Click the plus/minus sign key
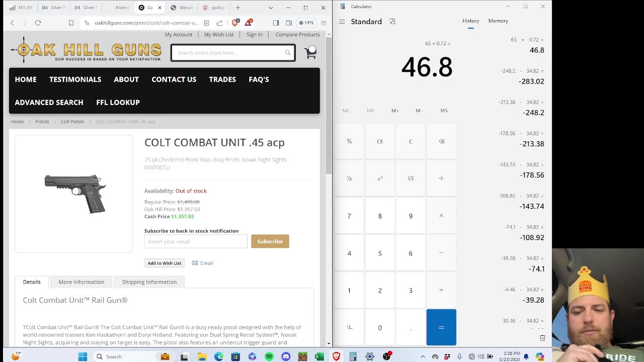 349,327
